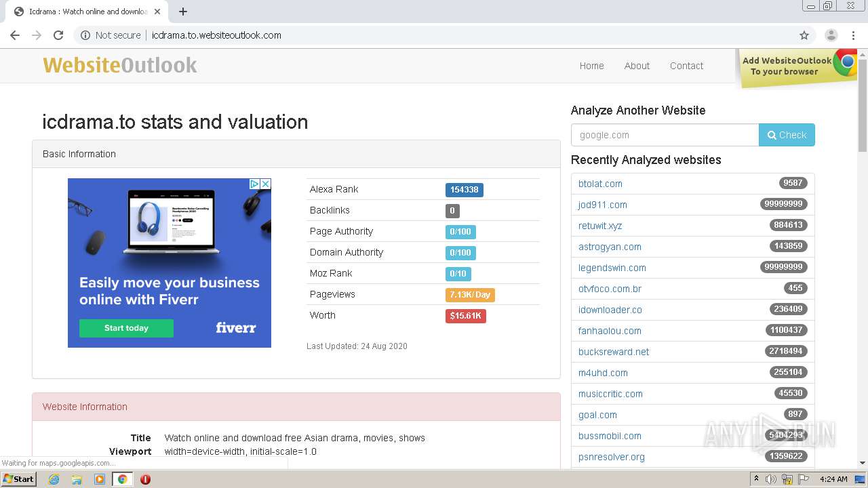Open m4uhd.com link
Screen dimensions: 868x488
(x=603, y=373)
